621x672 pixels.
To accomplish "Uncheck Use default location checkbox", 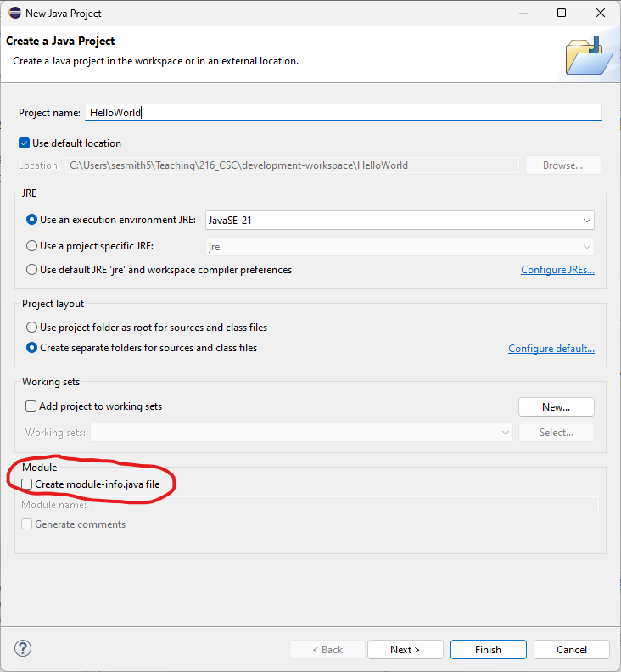I will coord(24,143).
